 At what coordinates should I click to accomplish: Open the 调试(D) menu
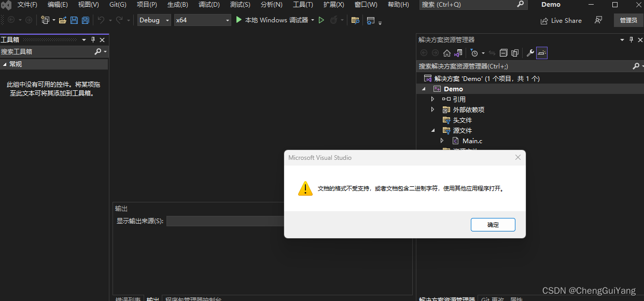(209, 5)
